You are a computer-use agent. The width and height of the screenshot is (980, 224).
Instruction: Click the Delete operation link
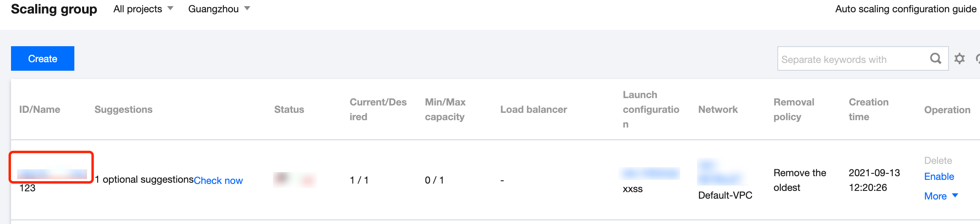(x=938, y=161)
